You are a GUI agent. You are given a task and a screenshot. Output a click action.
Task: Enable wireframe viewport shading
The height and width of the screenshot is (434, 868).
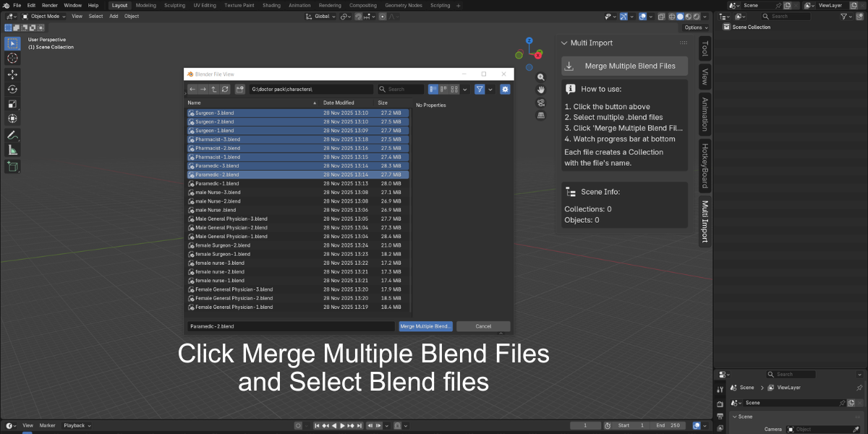click(672, 16)
